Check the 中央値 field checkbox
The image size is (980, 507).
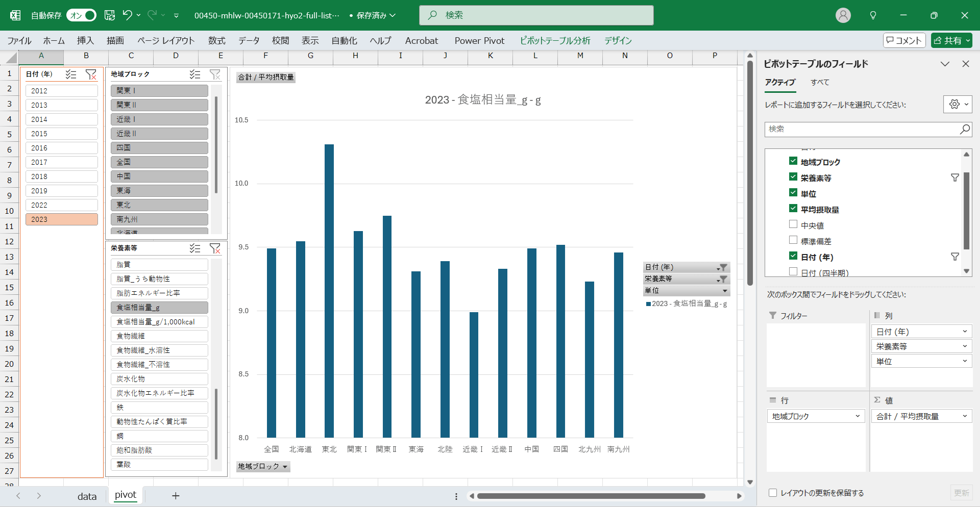click(x=793, y=224)
